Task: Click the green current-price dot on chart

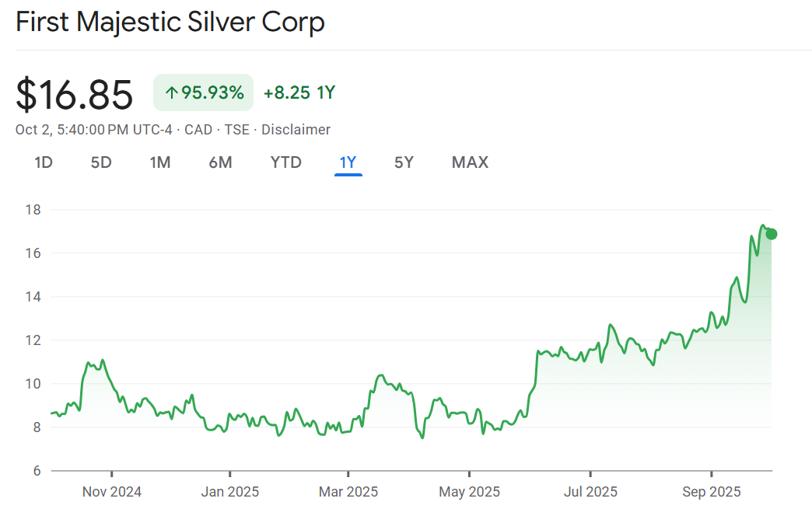Action: (771, 234)
